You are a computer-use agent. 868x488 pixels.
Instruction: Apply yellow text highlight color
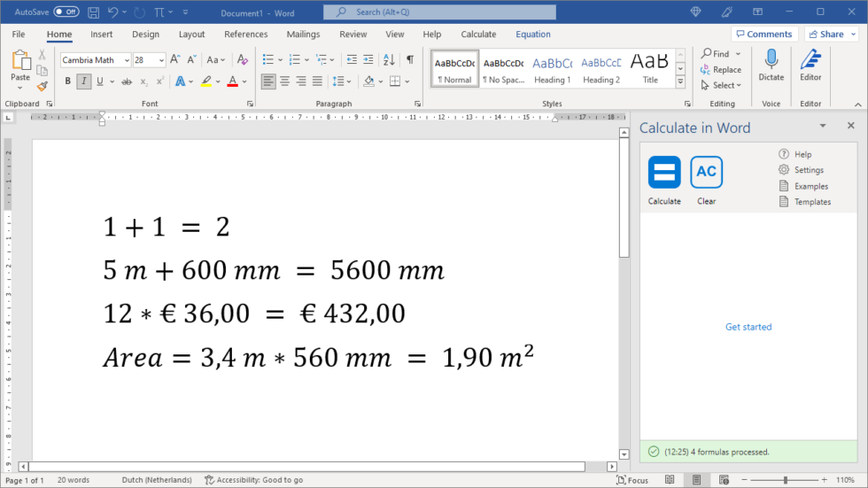(x=205, y=81)
